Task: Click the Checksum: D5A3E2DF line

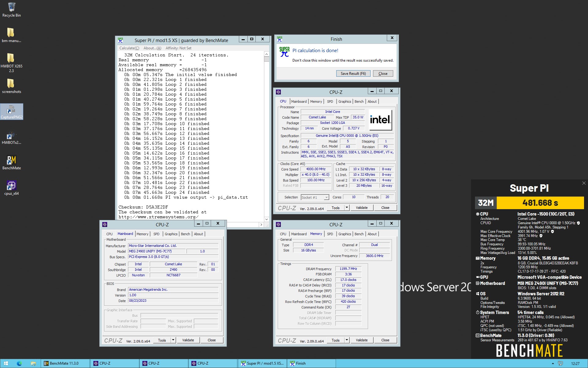Action: (143, 207)
